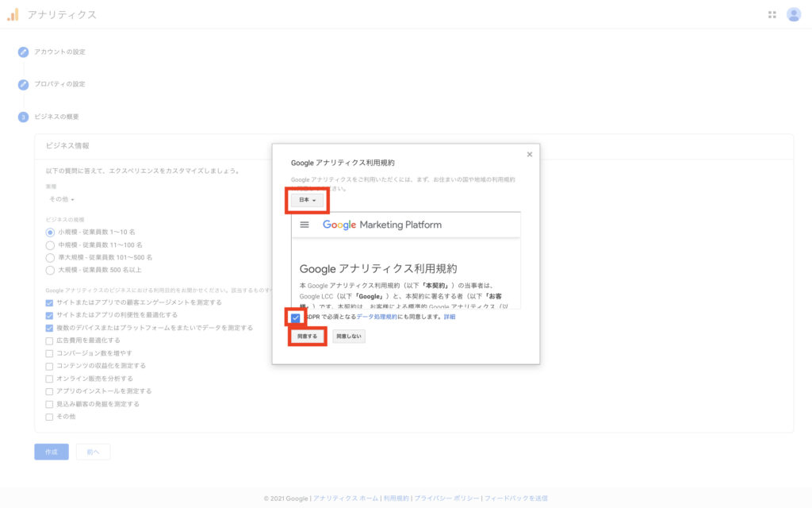The image size is (812, 508).
Task: Click the 前へ button
Action: (94, 452)
